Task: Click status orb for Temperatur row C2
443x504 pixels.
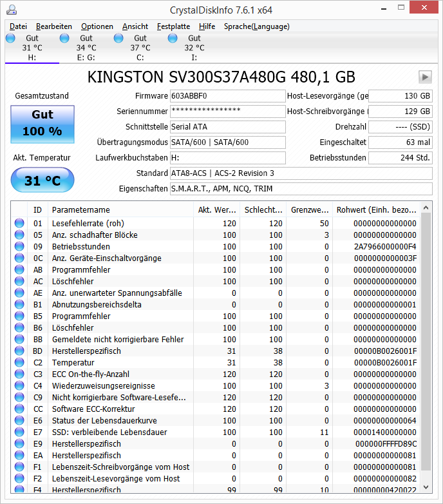Action: (x=19, y=363)
